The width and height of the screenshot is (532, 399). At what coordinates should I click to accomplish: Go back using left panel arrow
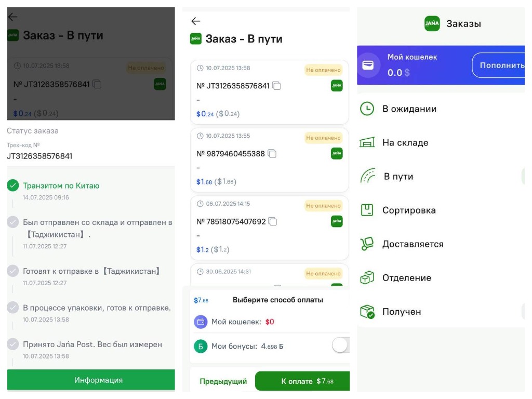[13, 17]
